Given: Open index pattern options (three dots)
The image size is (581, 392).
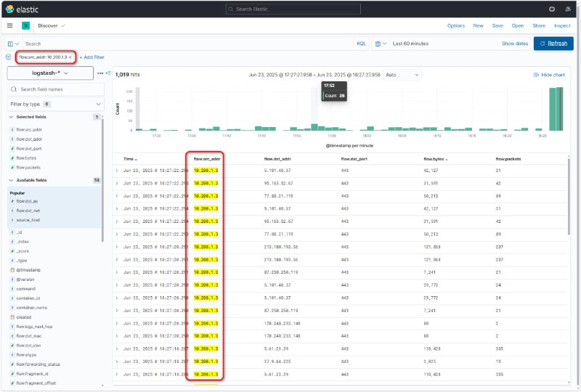Looking at the screenshot, I should [100, 73].
